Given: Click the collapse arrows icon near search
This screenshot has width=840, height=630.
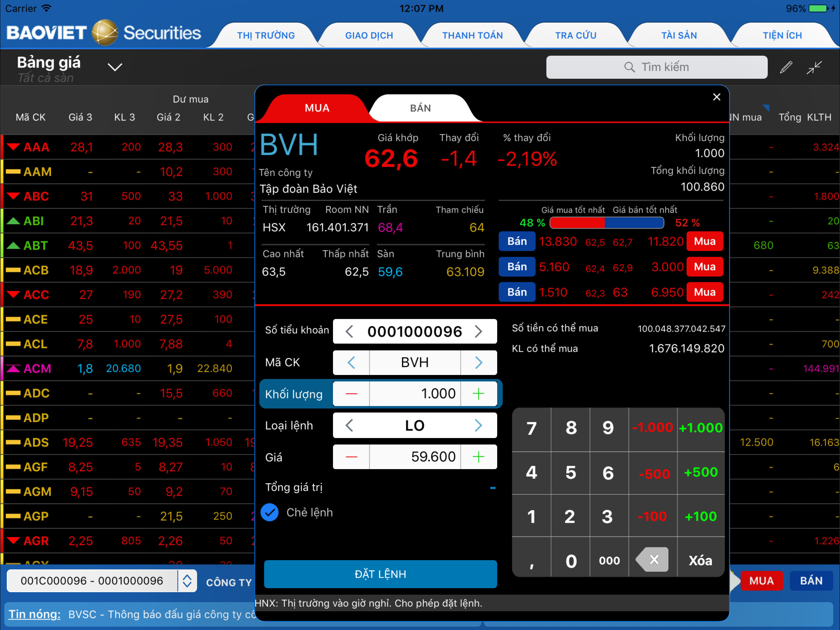Looking at the screenshot, I should click(x=814, y=67).
